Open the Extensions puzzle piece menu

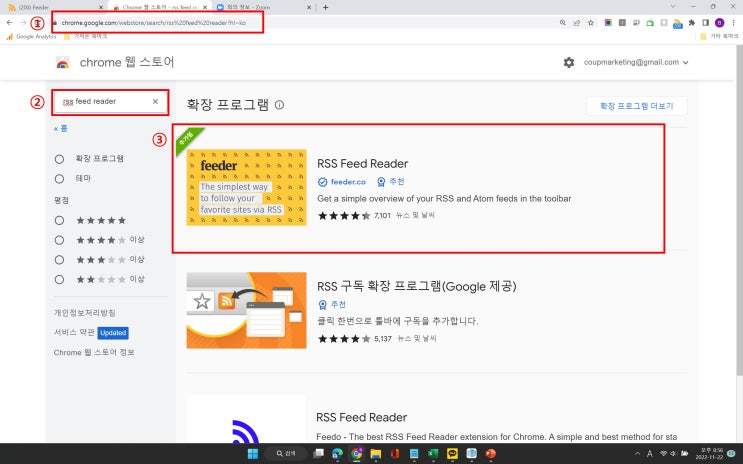[x=692, y=22]
